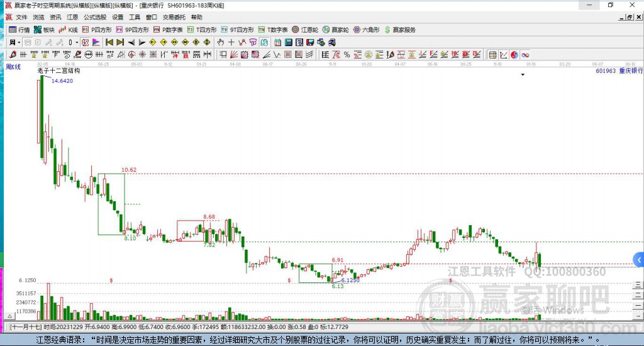Open the 工具 menu
Viewport: 644px width, 346px height.
click(x=135, y=17)
